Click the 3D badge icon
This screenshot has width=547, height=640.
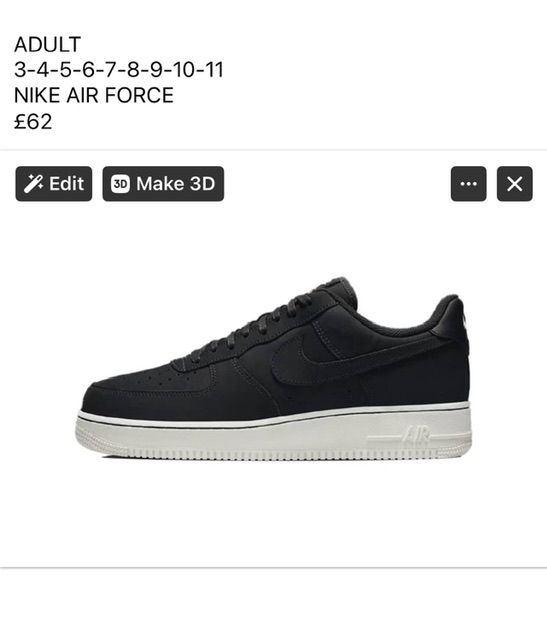point(120,184)
